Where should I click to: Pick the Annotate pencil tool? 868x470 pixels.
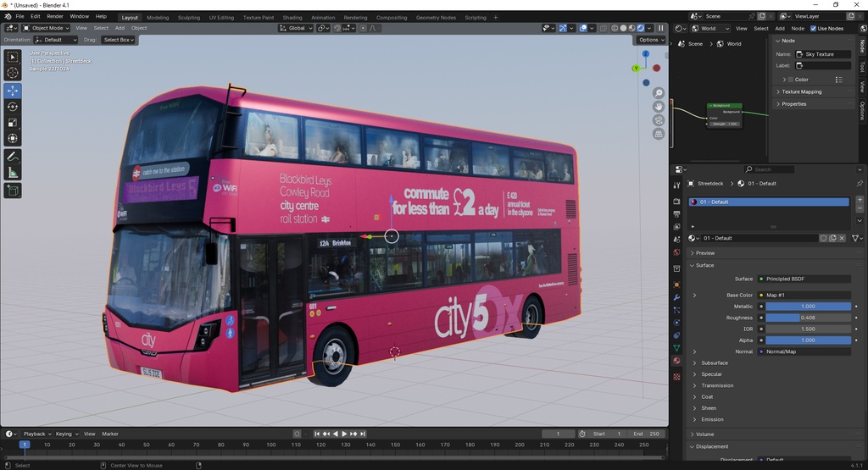(x=13, y=157)
